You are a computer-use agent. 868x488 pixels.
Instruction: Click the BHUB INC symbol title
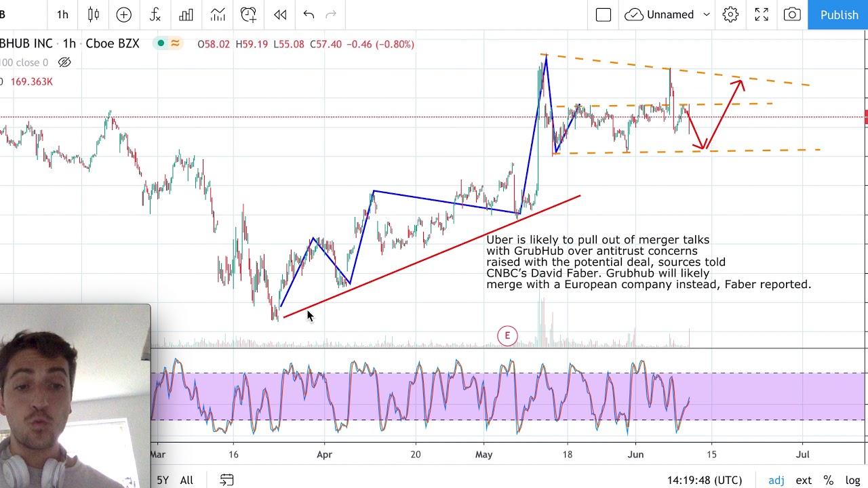point(26,43)
